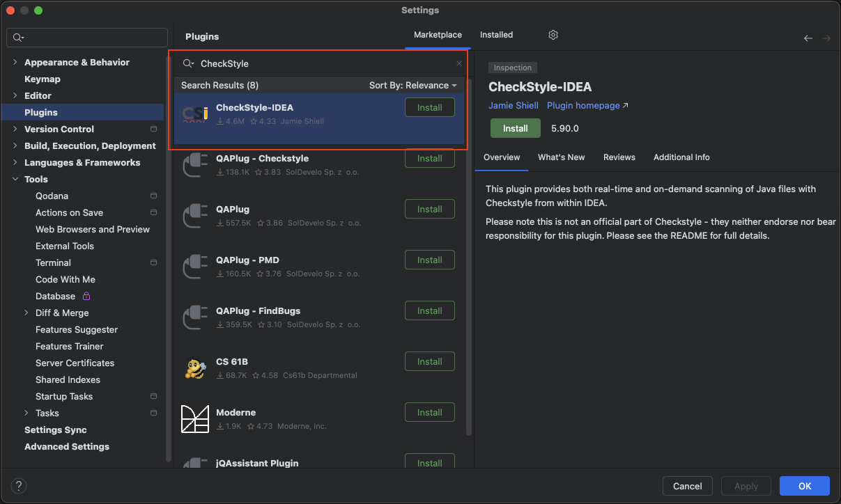Expand the Editor settings node
Viewport: 841px width, 504px height.
click(x=15, y=95)
